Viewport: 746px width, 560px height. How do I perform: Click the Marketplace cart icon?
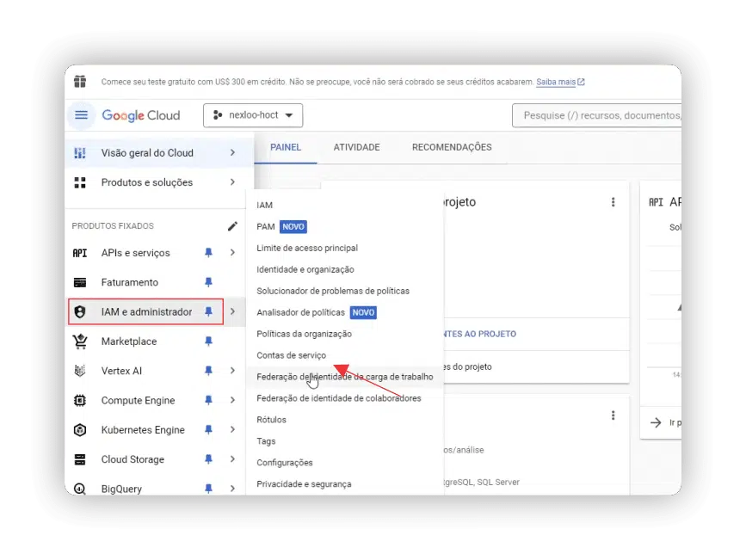(80, 342)
